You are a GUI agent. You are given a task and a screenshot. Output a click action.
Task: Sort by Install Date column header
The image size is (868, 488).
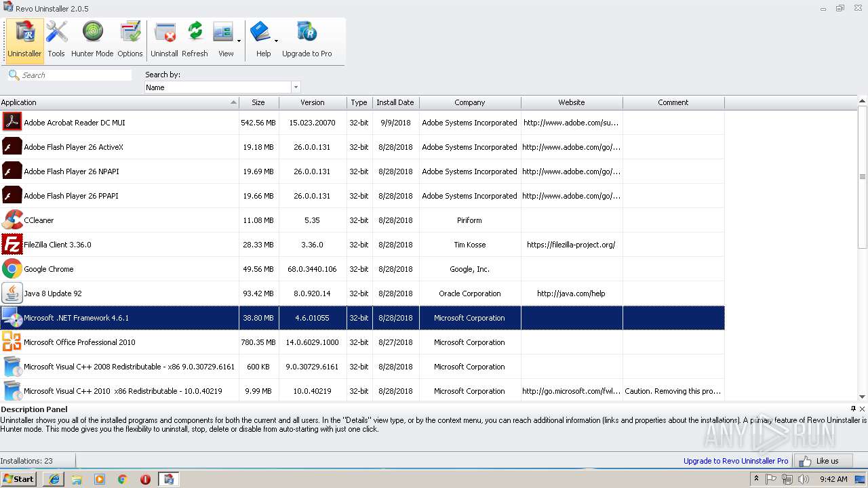point(395,102)
